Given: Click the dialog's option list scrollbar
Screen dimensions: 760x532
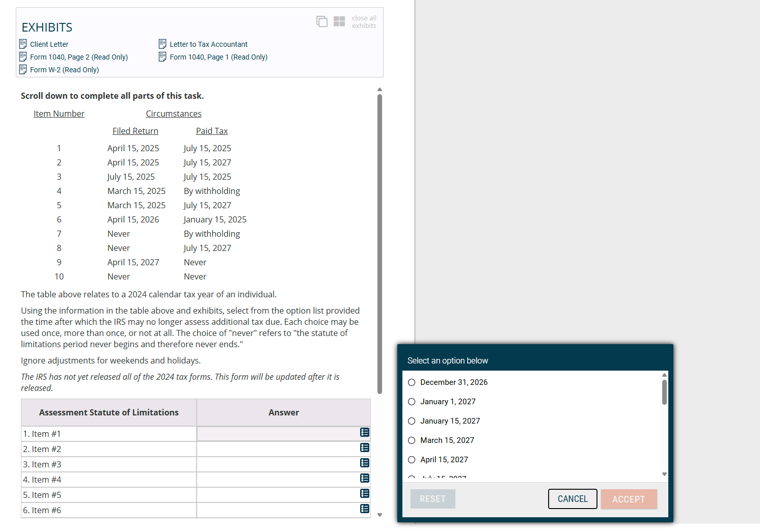Looking at the screenshot, I should [664, 392].
